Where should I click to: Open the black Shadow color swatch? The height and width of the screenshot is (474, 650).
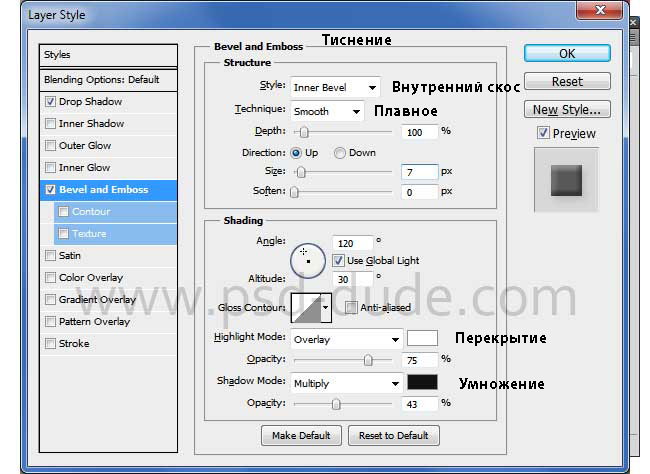click(422, 382)
